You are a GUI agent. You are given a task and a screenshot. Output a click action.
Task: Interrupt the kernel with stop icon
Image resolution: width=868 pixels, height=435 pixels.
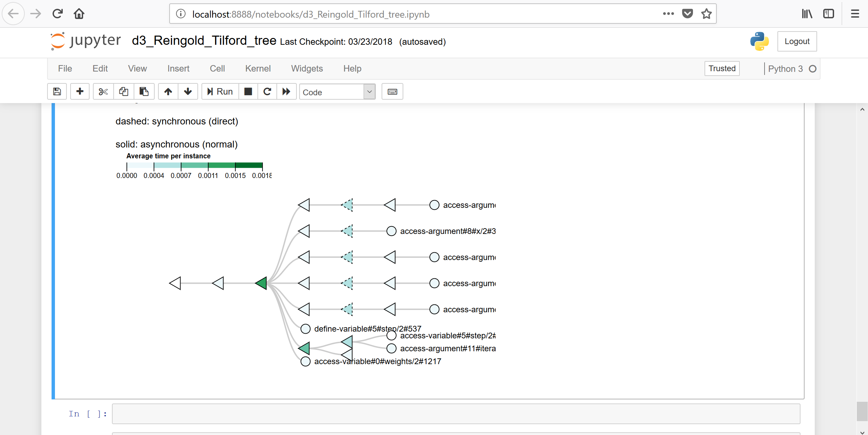[x=248, y=92]
